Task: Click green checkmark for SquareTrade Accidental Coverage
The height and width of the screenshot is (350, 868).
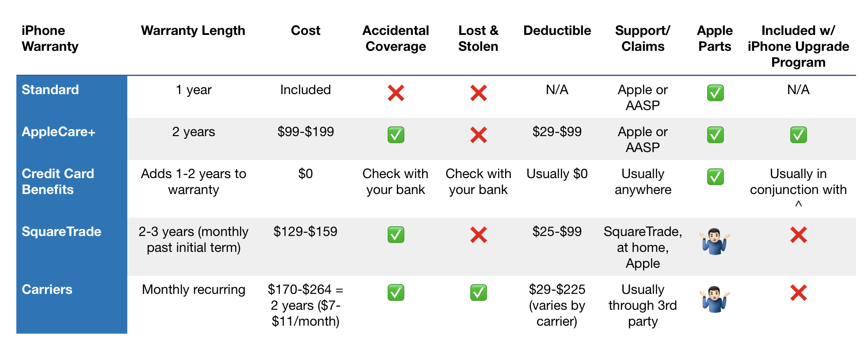Action: point(396,235)
